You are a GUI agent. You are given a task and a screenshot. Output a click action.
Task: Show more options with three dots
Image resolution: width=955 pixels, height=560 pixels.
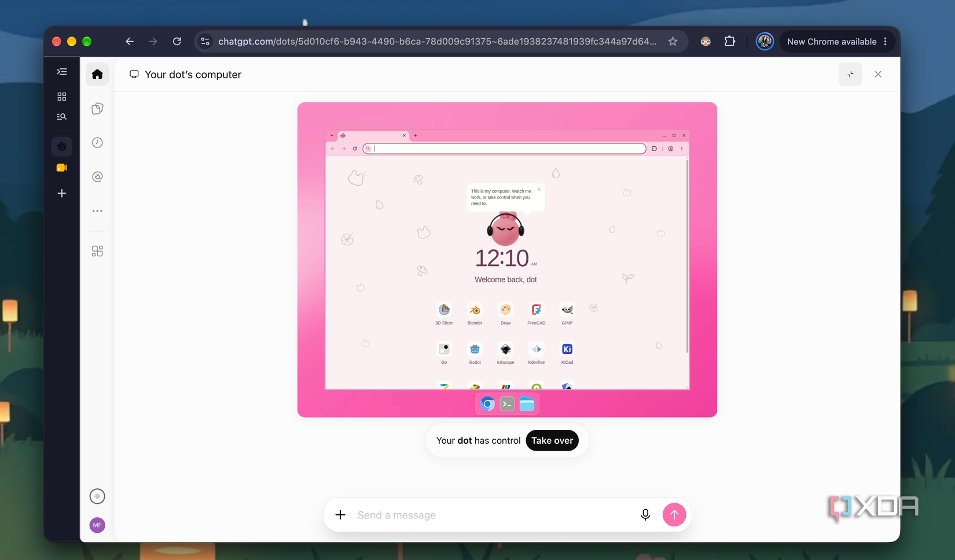coord(97,211)
